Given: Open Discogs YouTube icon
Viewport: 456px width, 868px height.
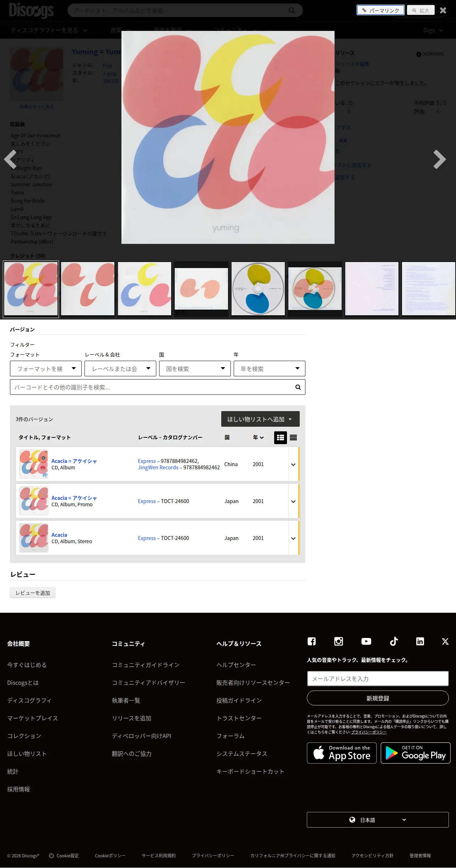Looking at the screenshot, I should [x=366, y=641].
